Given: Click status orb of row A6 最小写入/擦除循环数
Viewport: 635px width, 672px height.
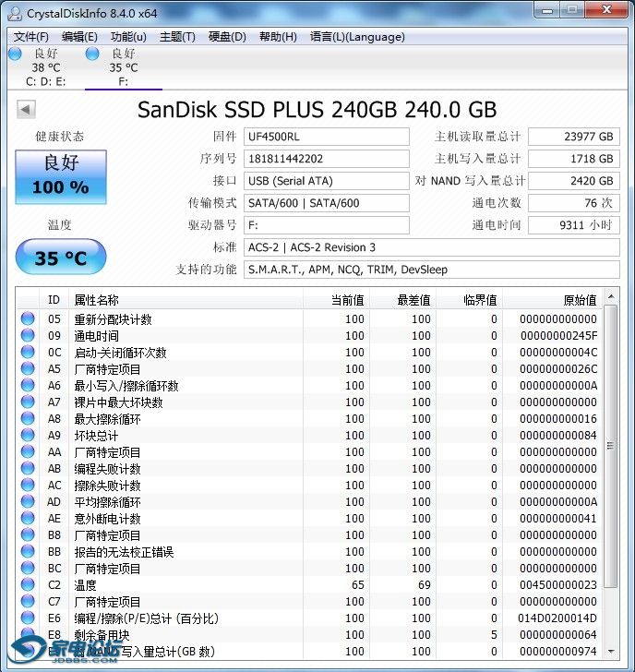Looking at the screenshot, I should [x=28, y=385].
